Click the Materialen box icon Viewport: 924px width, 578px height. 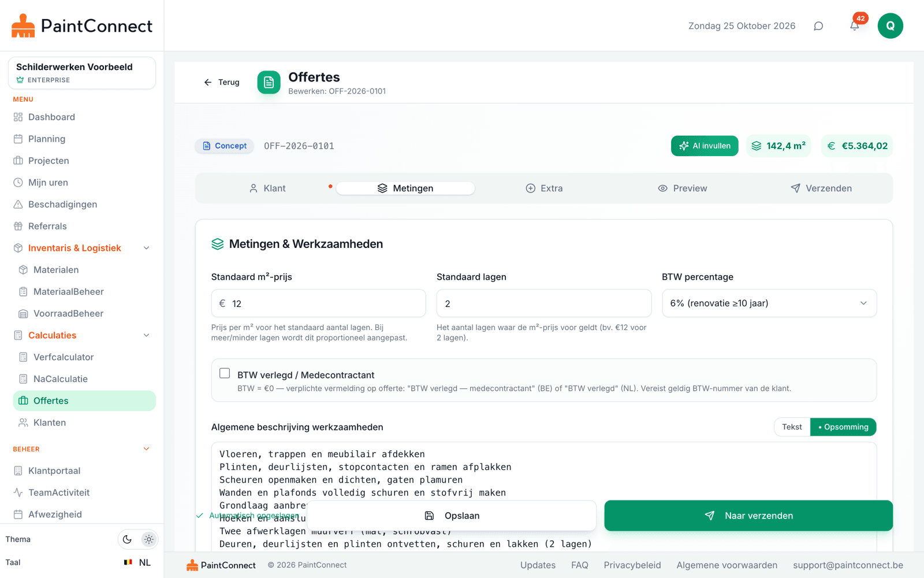pyautogui.click(x=23, y=270)
